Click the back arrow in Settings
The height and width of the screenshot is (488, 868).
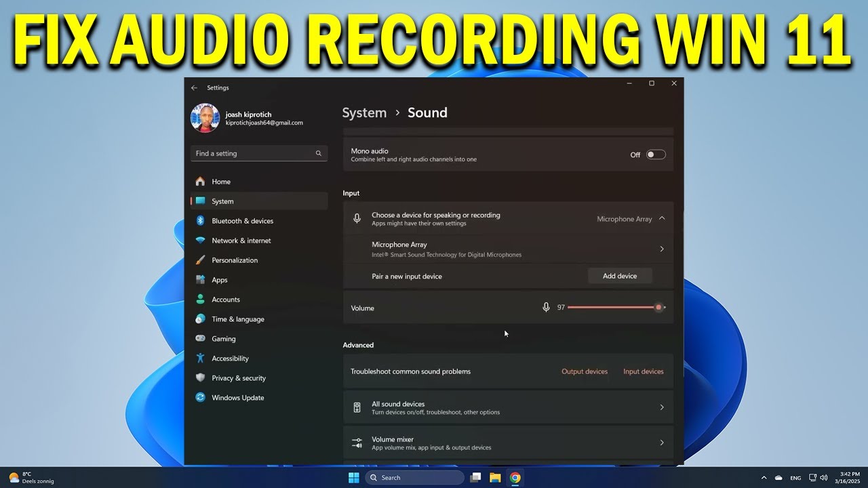pos(195,87)
